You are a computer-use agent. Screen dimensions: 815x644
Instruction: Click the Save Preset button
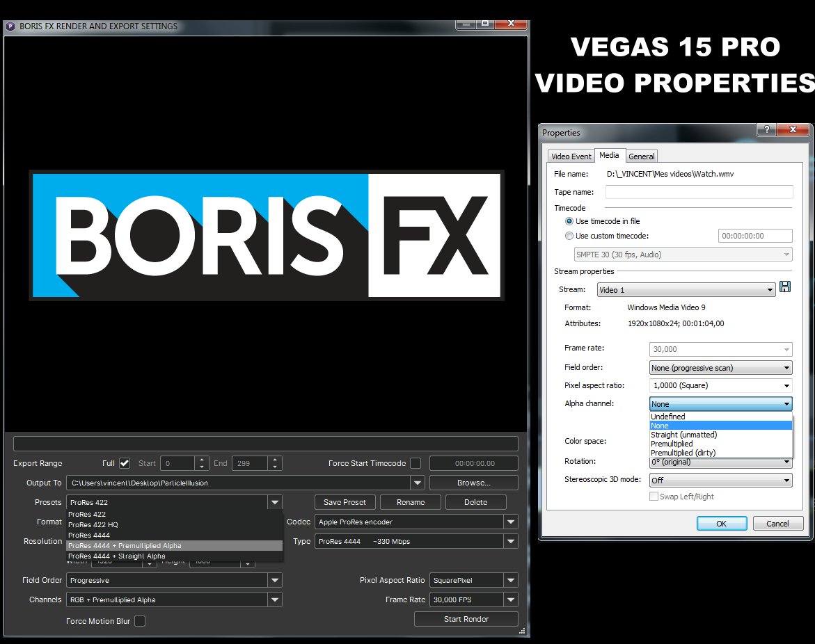[345, 502]
